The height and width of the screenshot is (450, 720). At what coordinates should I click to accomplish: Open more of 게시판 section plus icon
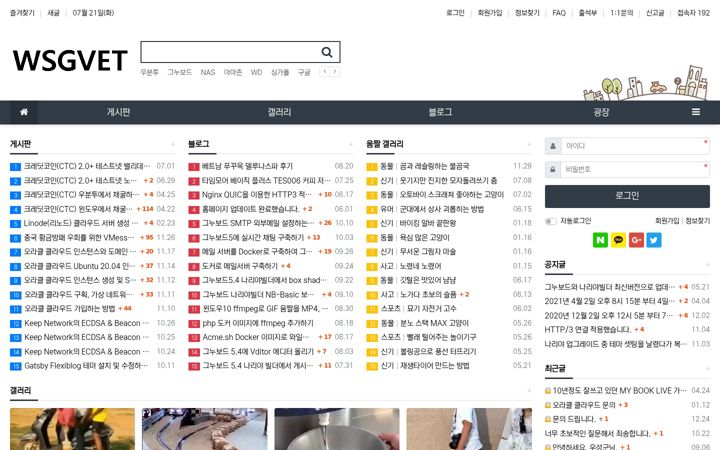pyautogui.click(x=173, y=144)
